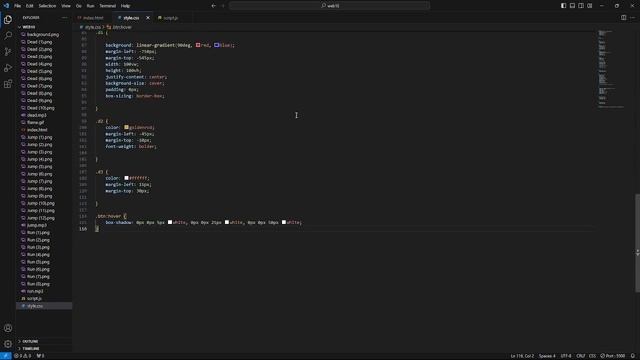This screenshot has width=640, height=360.
Task: Click the Port 5500 Live Server indicator
Action: 613,356
